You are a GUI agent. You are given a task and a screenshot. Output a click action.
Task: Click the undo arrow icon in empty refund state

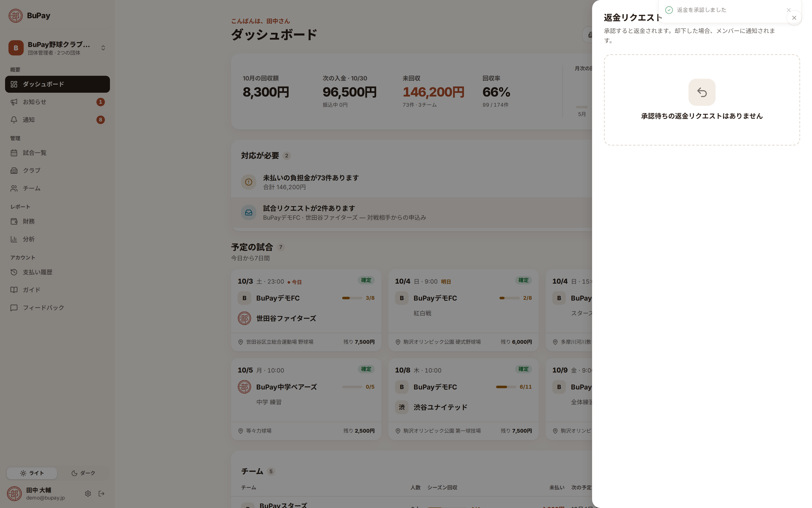[702, 92]
